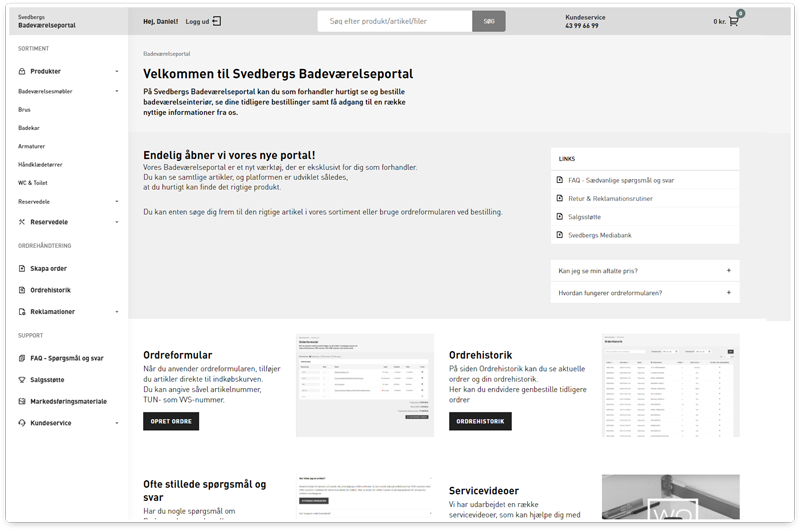Screen dimensions: 800x530
Task: Expand the bold Reservedele section arrow
Action: pos(117,222)
